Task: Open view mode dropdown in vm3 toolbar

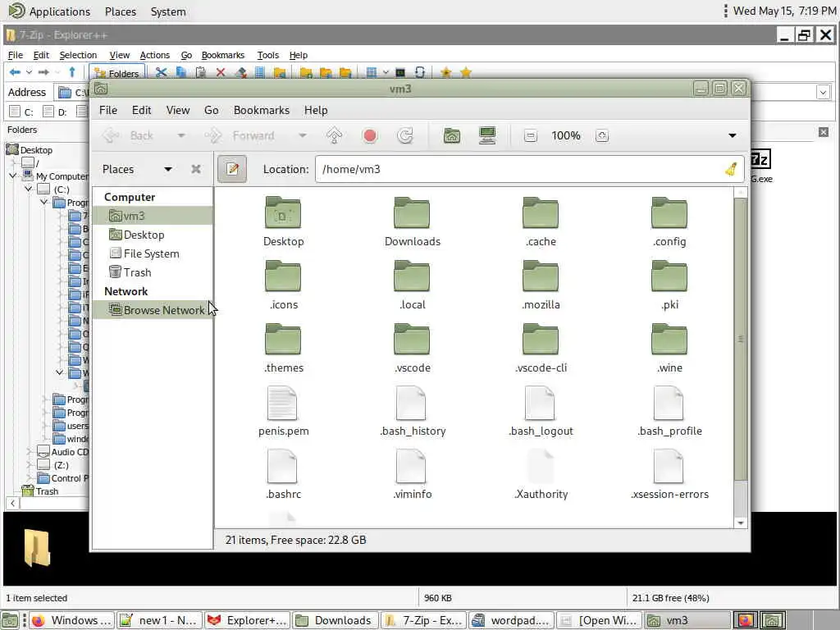Action: pyautogui.click(x=732, y=135)
